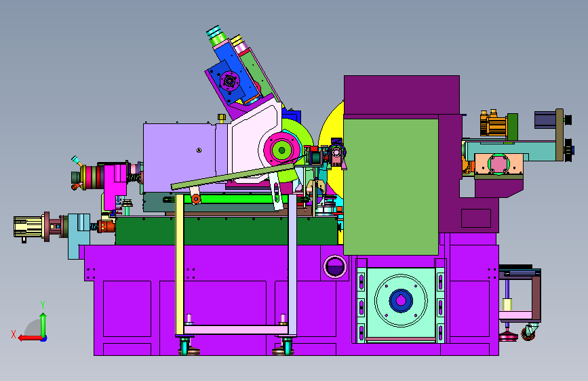The width and height of the screenshot is (588, 381).
Task: Select the blue hub inside the round flange
Action: [x=401, y=300]
